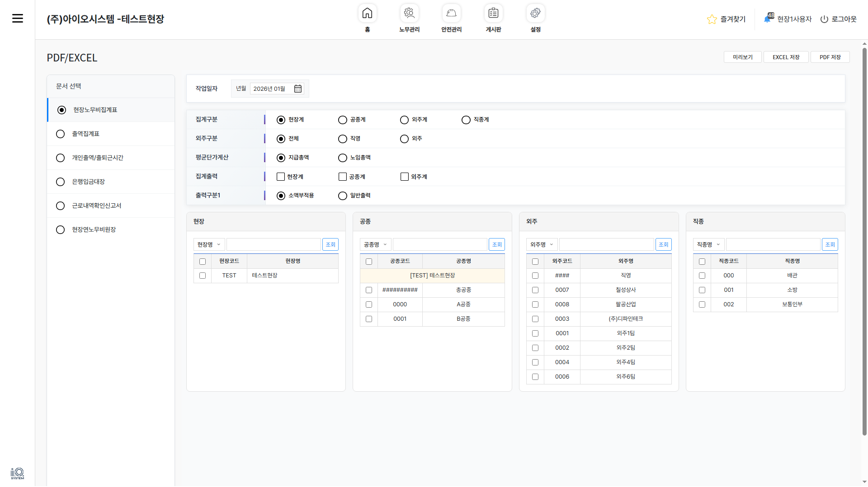Open notification bell with 48 badge
Screen dimensions: 868x487
coord(768,19)
